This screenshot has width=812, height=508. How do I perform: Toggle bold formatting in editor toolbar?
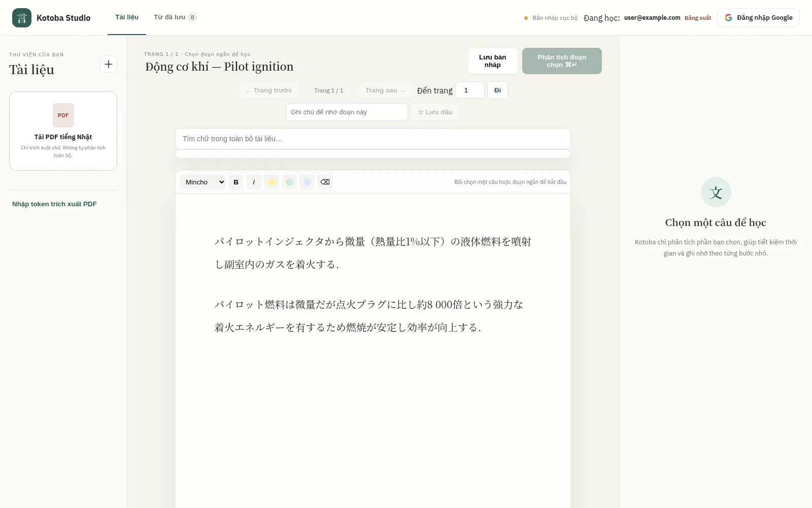click(x=236, y=182)
